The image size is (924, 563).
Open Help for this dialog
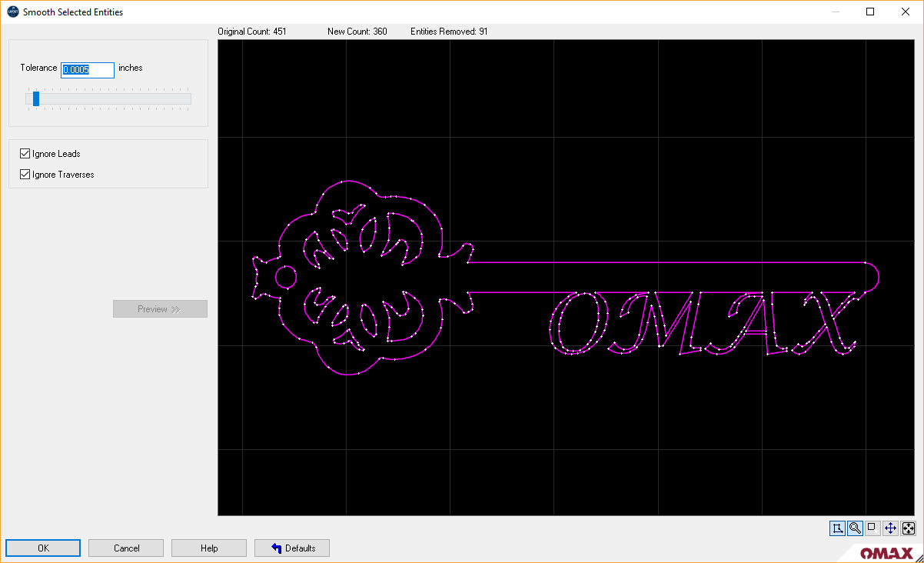[209, 548]
